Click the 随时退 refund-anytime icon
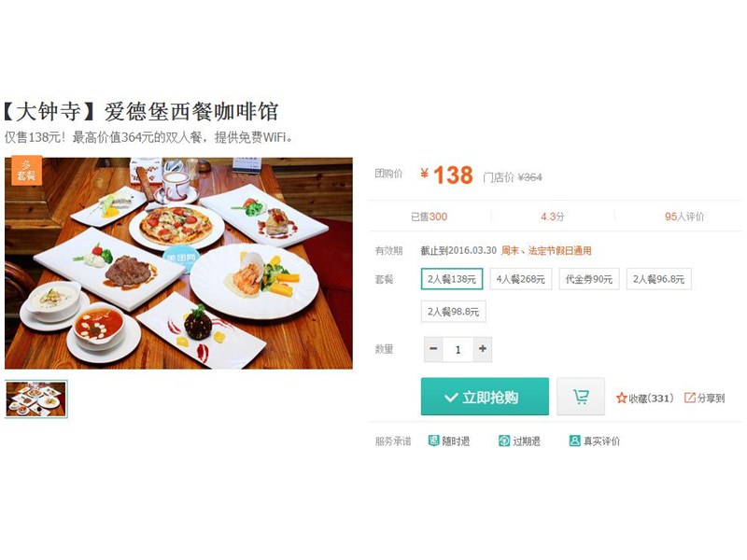 click(433, 441)
